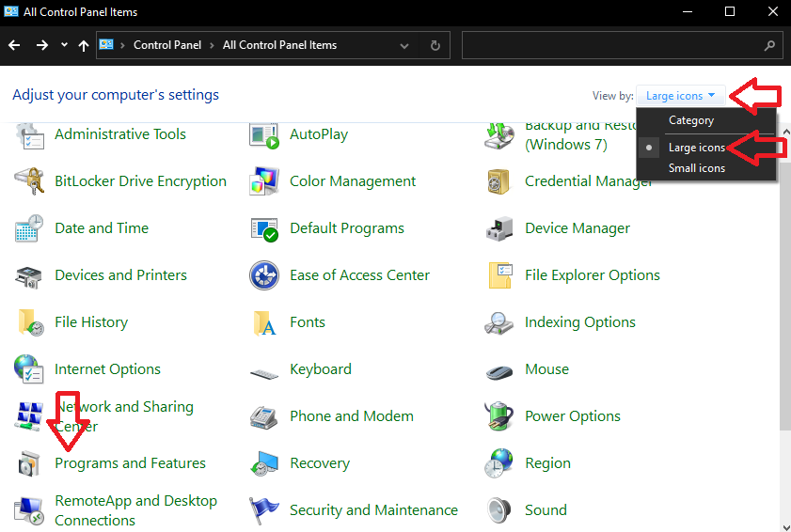
Task: Open the Date and Time icon
Action: tap(29, 228)
